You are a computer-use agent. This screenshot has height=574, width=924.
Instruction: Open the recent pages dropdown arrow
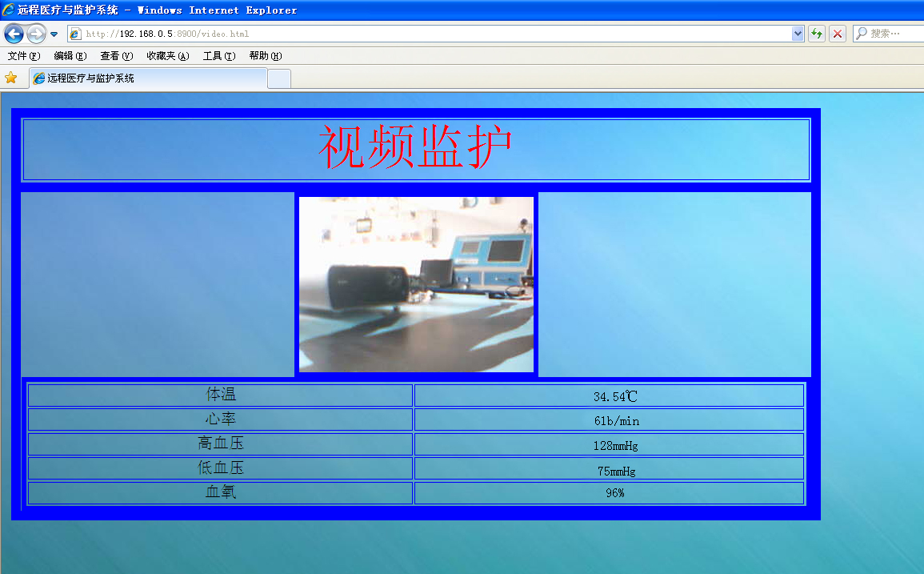pyautogui.click(x=54, y=34)
